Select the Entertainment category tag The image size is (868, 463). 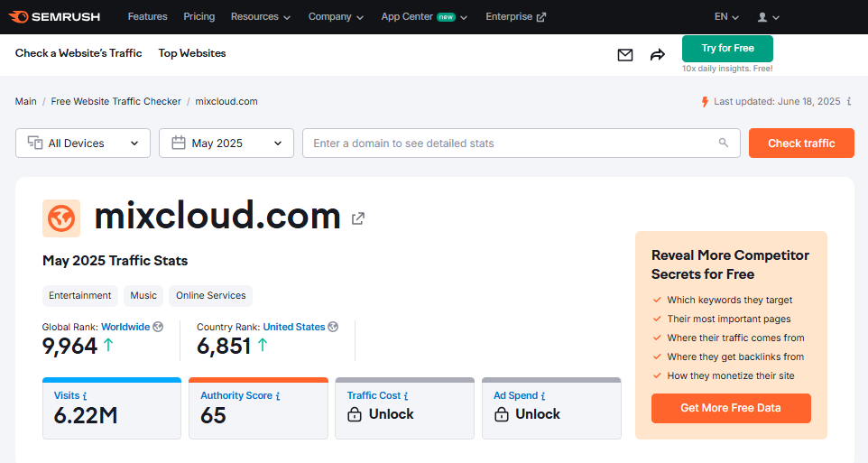[79, 296]
